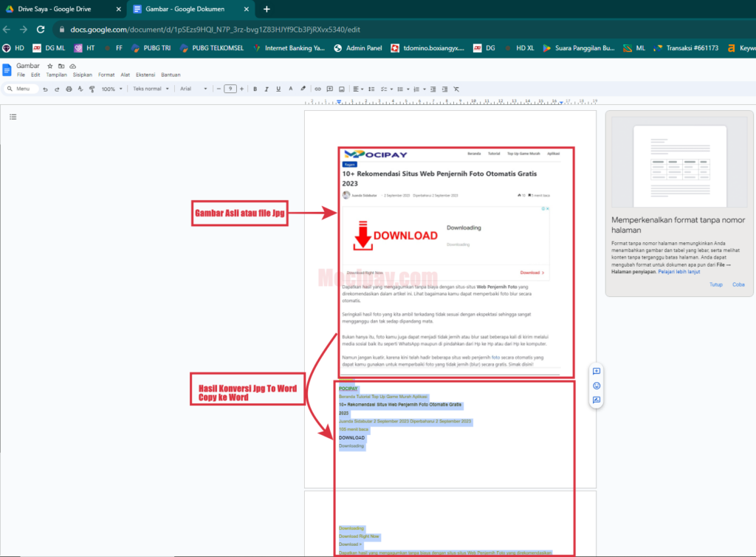Toggle the checklist formatting option
This screenshot has width=756, height=557.
(385, 89)
